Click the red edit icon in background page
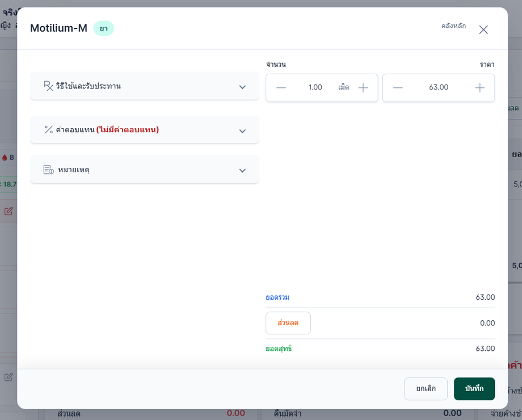The width and height of the screenshot is (522, 420). (x=9, y=211)
